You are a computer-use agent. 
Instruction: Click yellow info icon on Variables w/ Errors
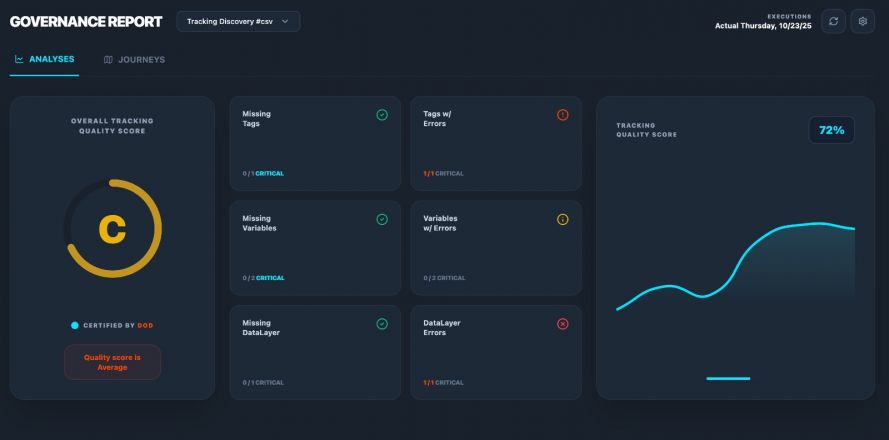pos(562,219)
